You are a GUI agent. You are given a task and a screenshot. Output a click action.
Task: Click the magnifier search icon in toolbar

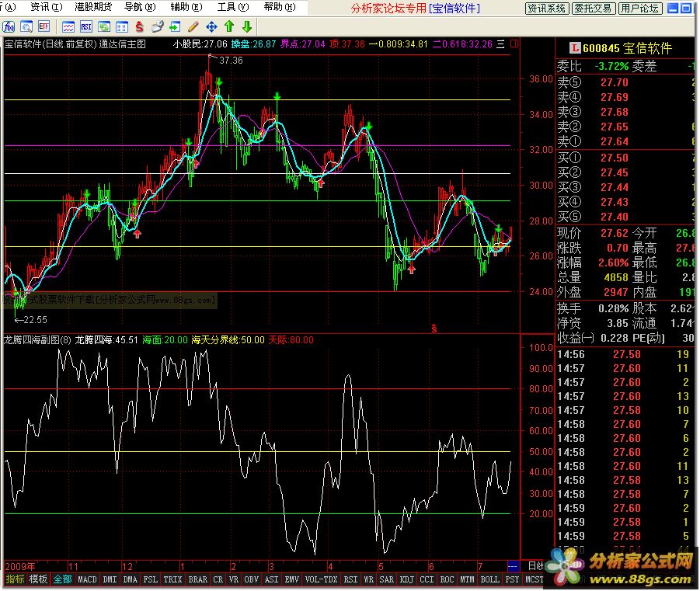tap(26, 26)
